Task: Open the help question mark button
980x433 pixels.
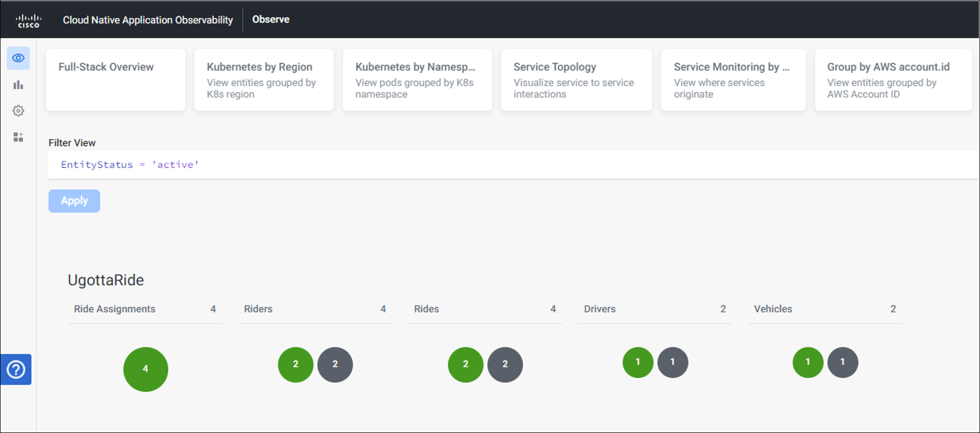Action: (16, 369)
